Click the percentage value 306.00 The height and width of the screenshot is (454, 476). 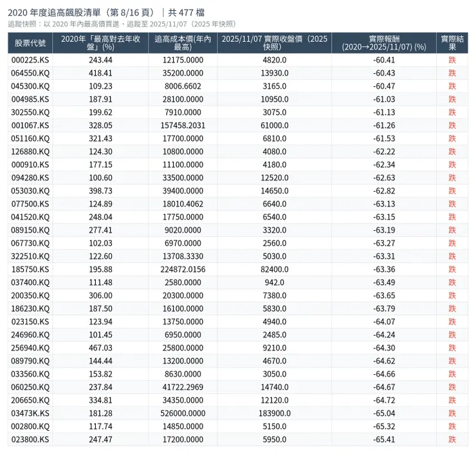100,296
